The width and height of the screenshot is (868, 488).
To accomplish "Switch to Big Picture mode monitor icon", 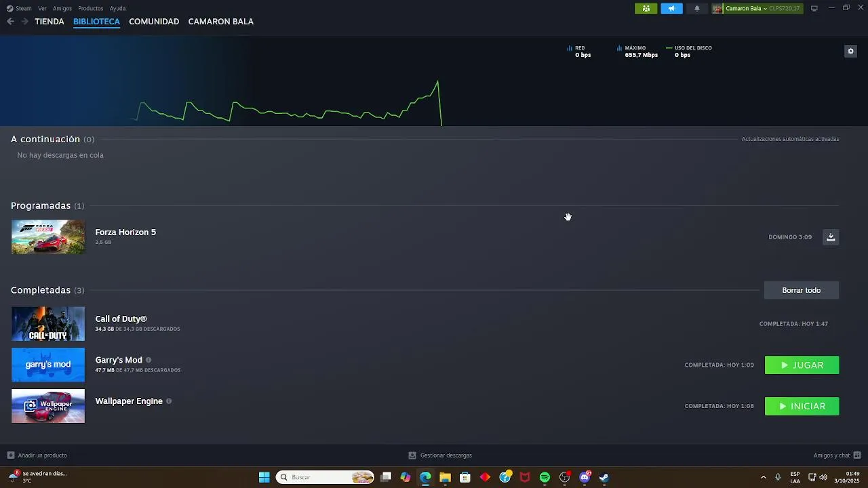I will 814,8.
